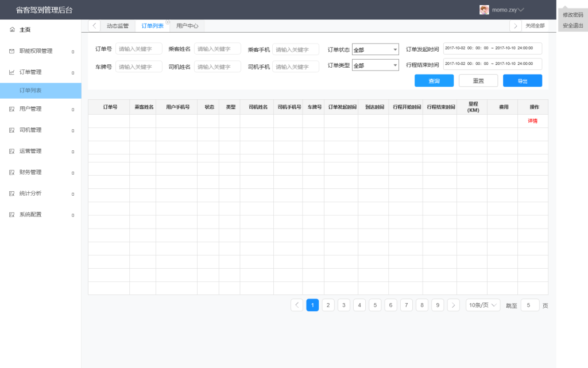This screenshot has width=588, height=368.
Task: Open the 订单类型 dropdown
Action: [376, 65]
